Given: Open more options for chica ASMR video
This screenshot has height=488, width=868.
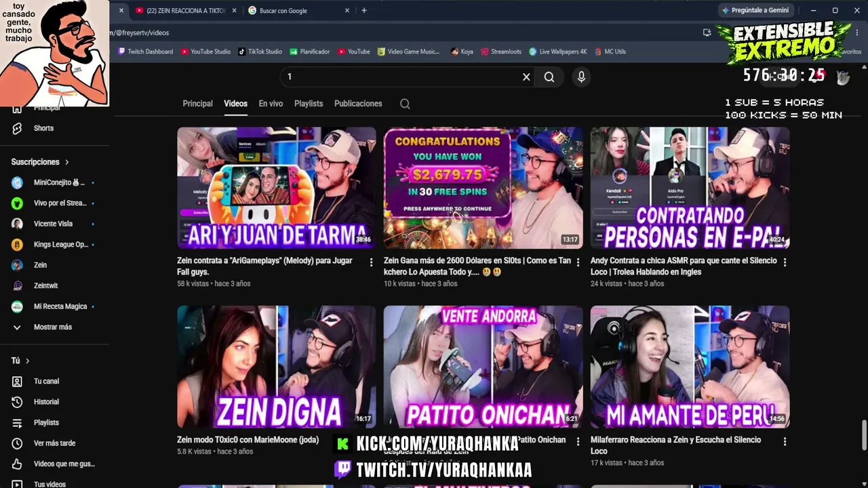Looking at the screenshot, I should 785,262.
